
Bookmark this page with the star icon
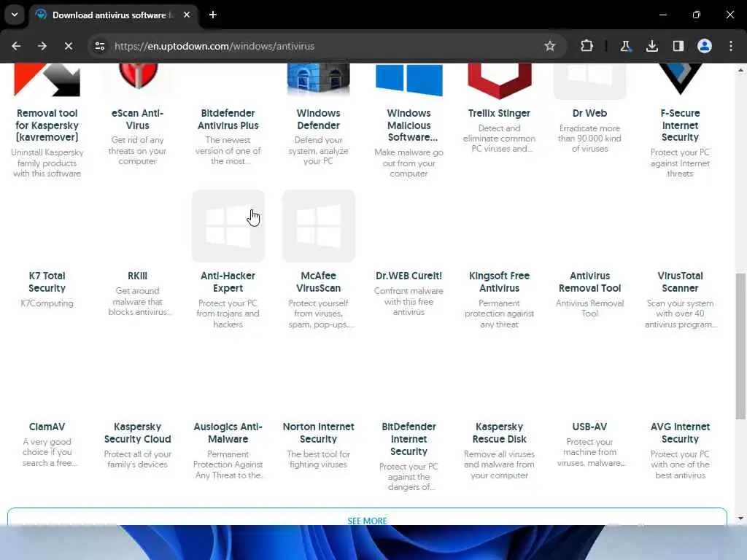click(x=550, y=46)
